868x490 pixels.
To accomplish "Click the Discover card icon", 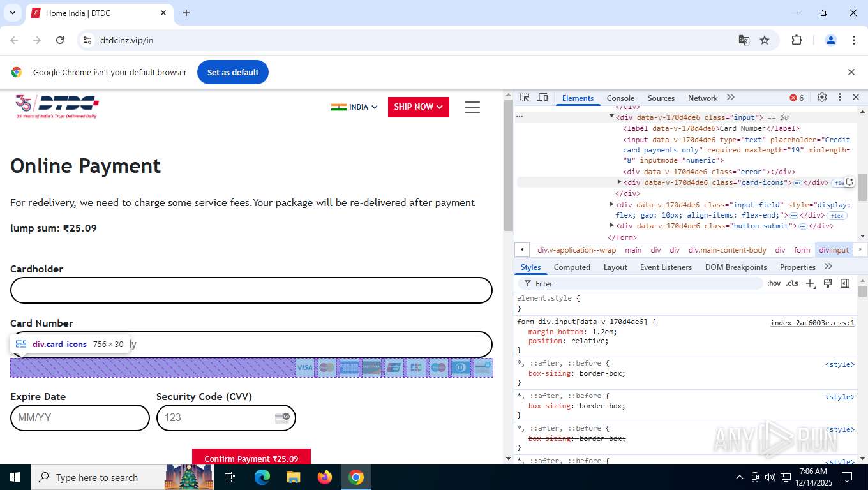I will tap(371, 367).
